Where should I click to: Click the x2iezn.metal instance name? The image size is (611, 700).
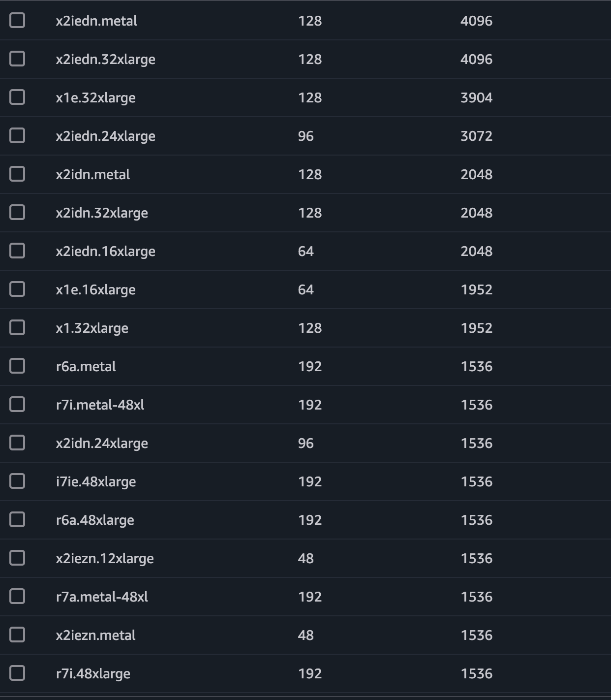pos(96,635)
